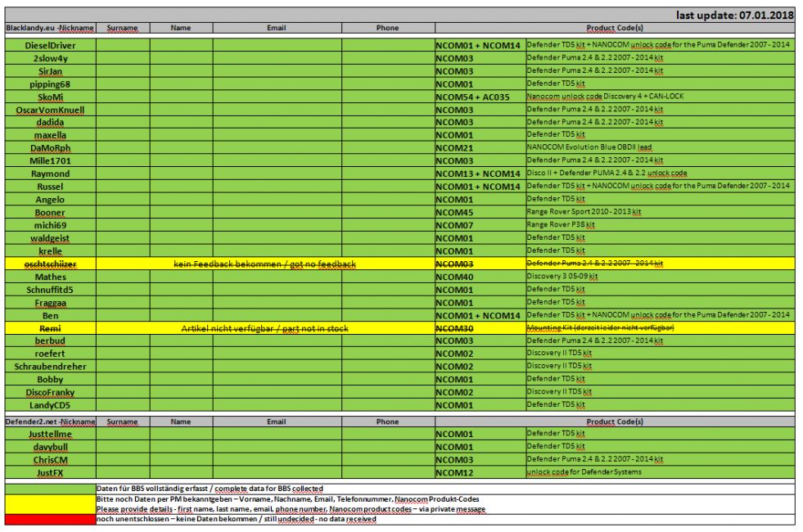The image size is (803, 532).
Task: Click the Schnuffitd5 nickname cell
Action: point(50,290)
